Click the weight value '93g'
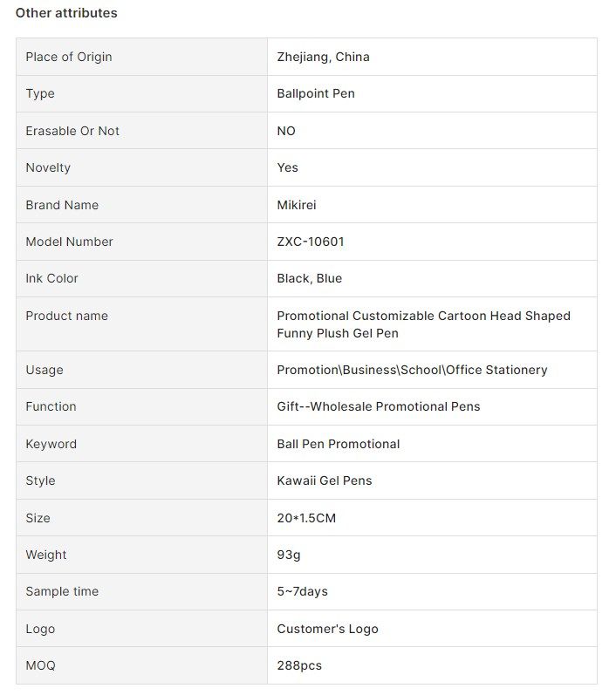 289,555
